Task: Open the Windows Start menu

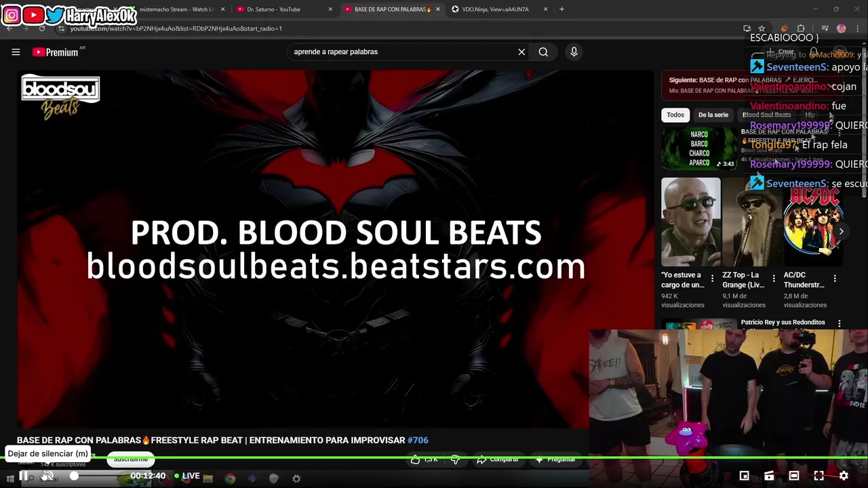Action: click(9, 479)
